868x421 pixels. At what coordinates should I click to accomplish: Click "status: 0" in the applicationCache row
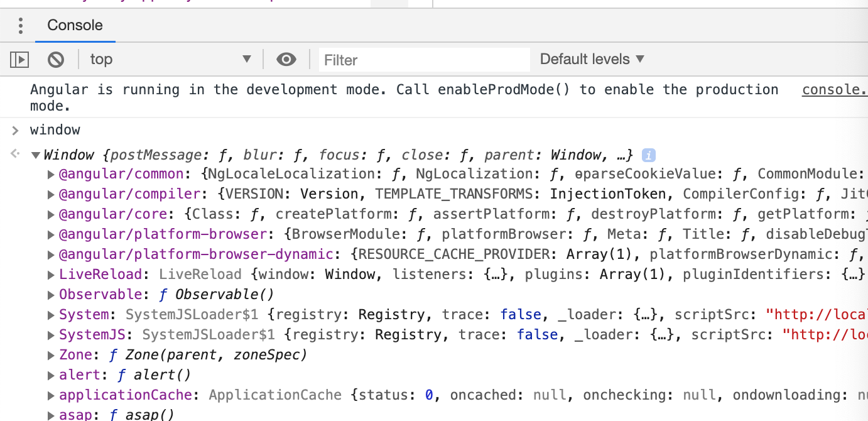click(396, 395)
